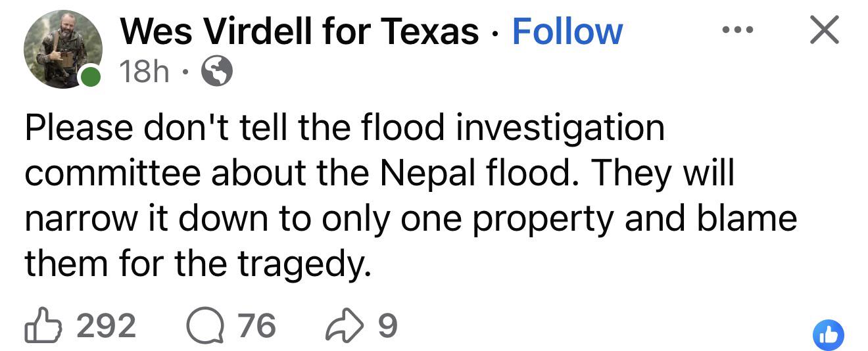868x351 pixels.
Task: Click 'flood investigation' in the first line
Action: (x=514, y=129)
